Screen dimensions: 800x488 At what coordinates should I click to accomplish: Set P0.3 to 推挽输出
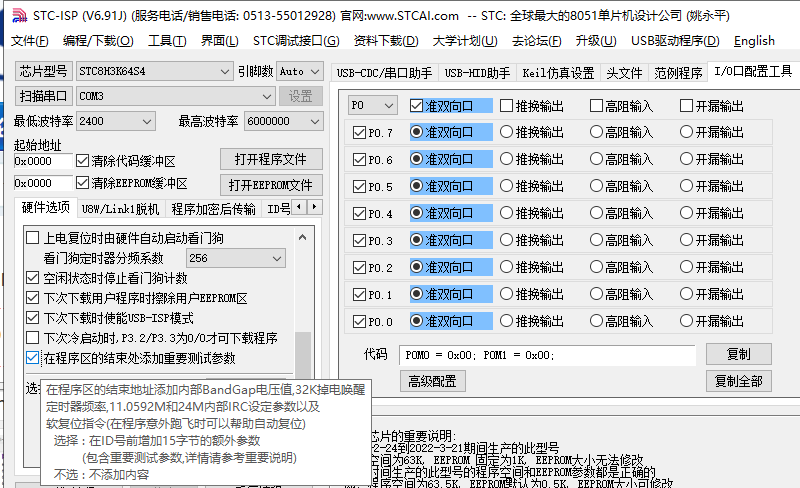coord(506,240)
